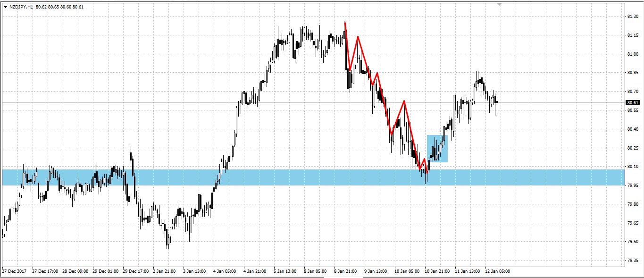Click the small triangle beside NZDJPY,H1 title
Screen dimensions: 644x278
(5, 7)
